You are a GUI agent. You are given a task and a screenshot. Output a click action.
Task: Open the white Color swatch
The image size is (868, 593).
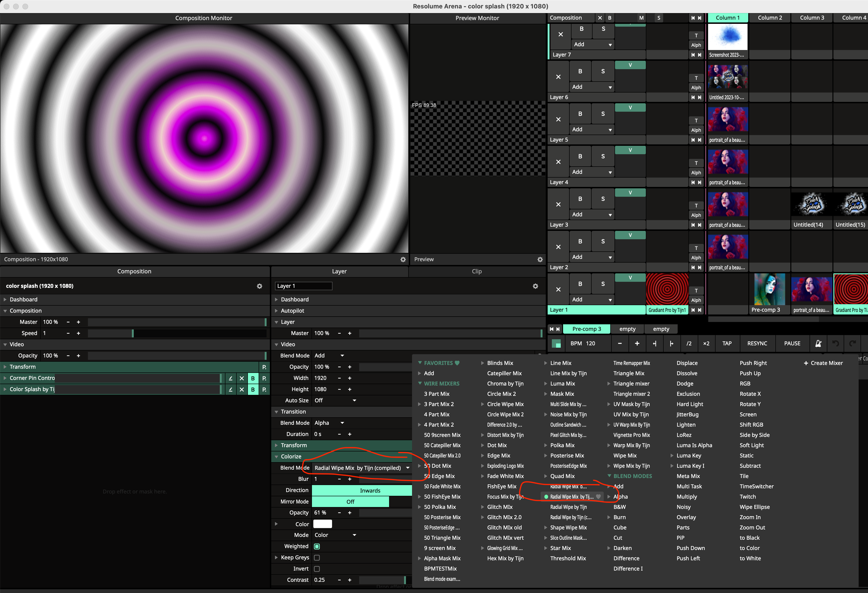(322, 524)
